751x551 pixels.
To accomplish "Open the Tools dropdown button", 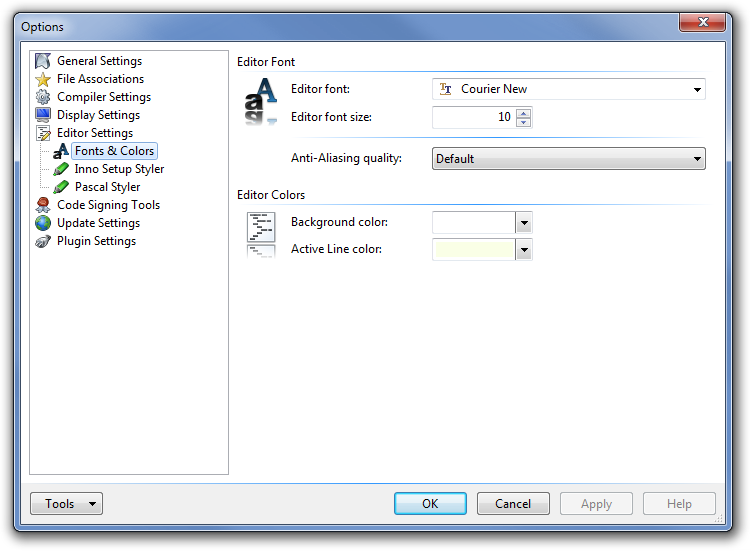I will (x=66, y=504).
